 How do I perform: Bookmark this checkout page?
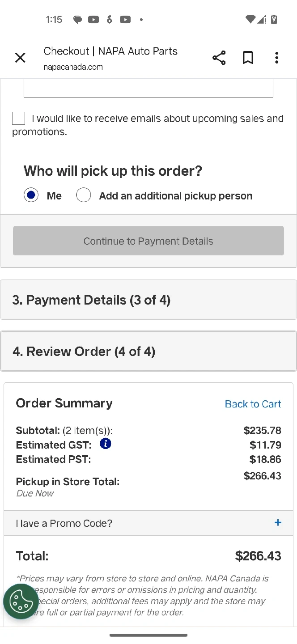[248, 58]
